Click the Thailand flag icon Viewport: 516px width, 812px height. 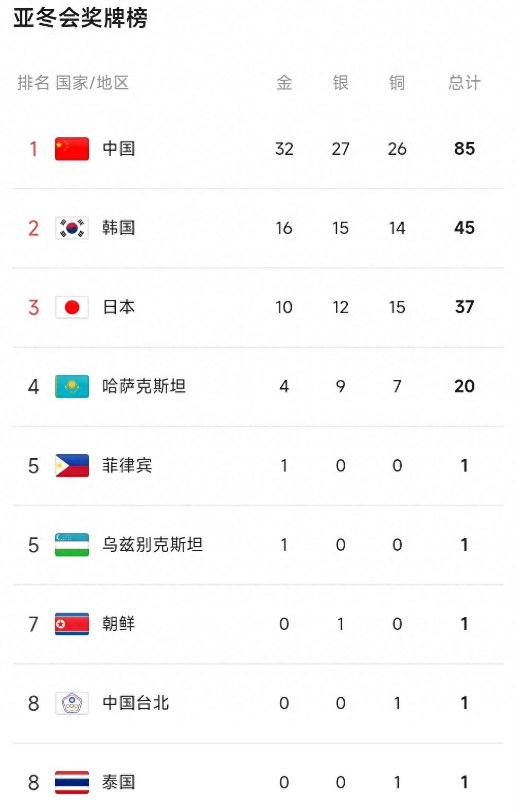(x=72, y=782)
